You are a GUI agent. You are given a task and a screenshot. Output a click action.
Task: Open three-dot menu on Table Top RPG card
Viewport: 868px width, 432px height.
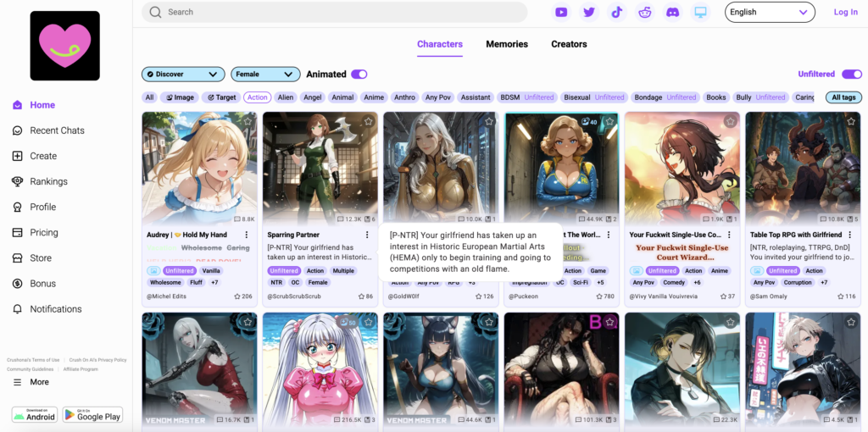click(849, 235)
